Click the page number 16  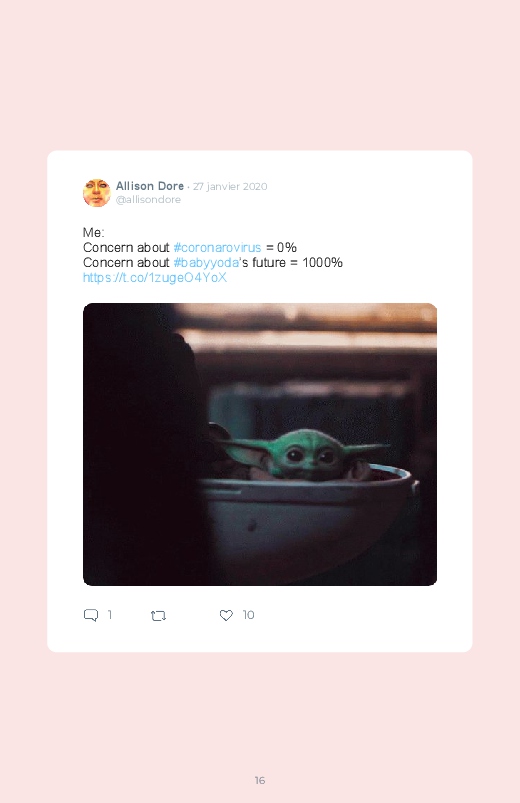point(260,780)
